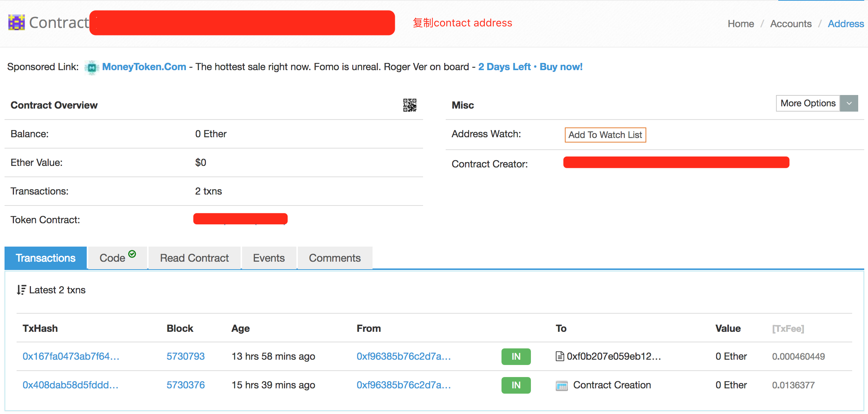Screen dimensions: 868x414
Task: Click Add To Watch List button
Action: [605, 135]
